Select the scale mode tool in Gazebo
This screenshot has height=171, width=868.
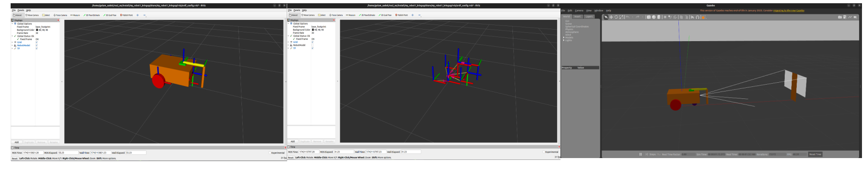(x=622, y=17)
